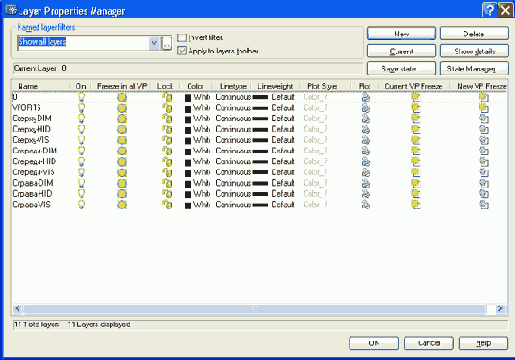Click Continuous linetype of Справа-HID layer
This screenshot has height=360, width=515.
[x=233, y=194]
